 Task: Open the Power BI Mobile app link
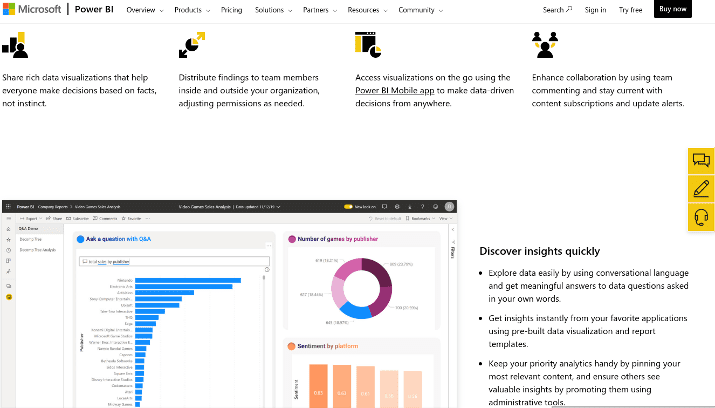(394, 90)
